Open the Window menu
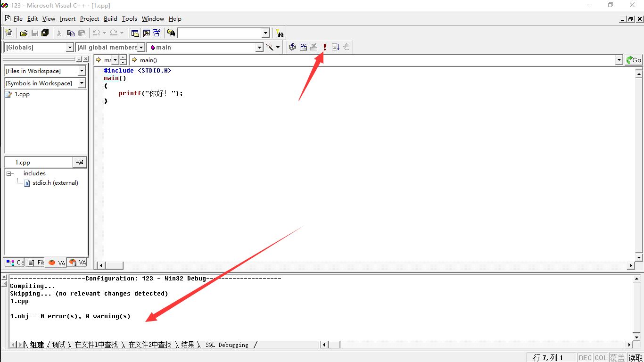This screenshot has width=644, height=362. (x=153, y=19)
